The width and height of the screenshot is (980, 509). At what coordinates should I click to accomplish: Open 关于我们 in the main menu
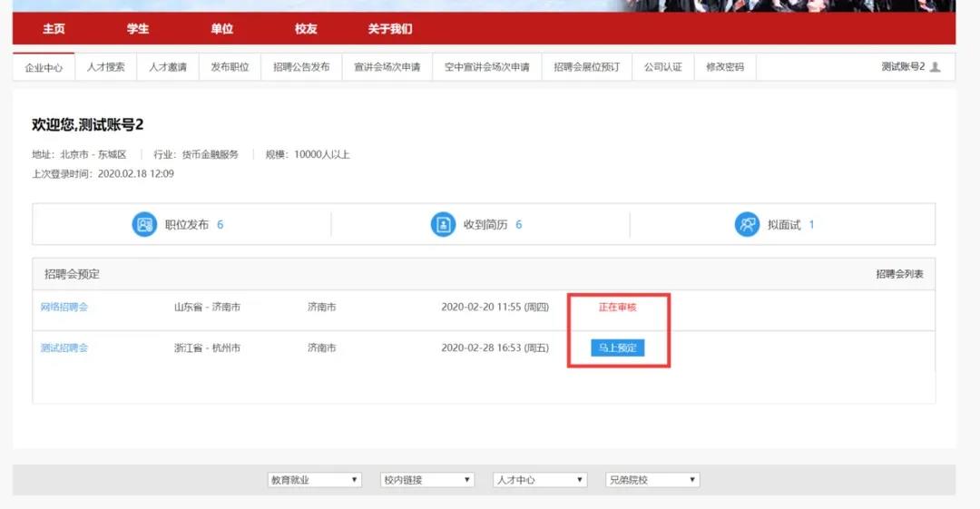(x=390, y=29)
